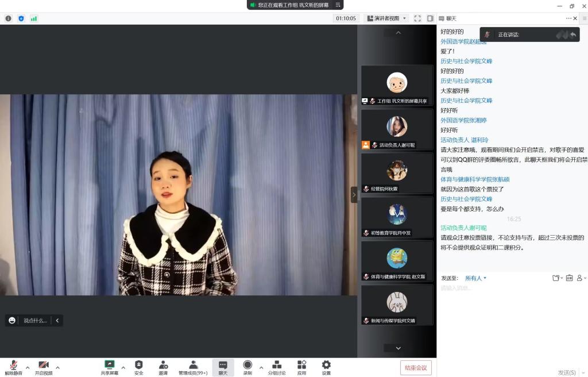Click the 发送(S) send button
The image size is (588, 377).
567,372
